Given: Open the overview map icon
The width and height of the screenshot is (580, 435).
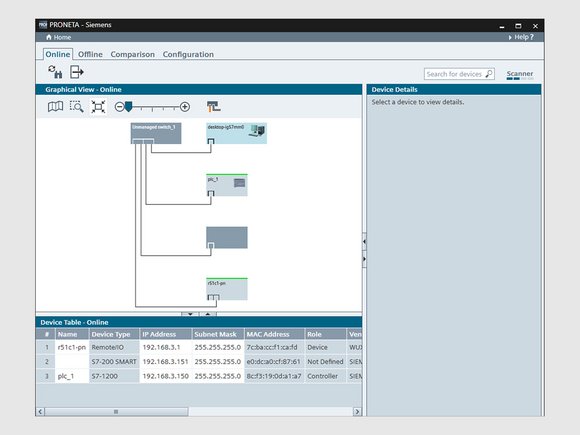Looking at the screenshot, I should coord(55,107).
